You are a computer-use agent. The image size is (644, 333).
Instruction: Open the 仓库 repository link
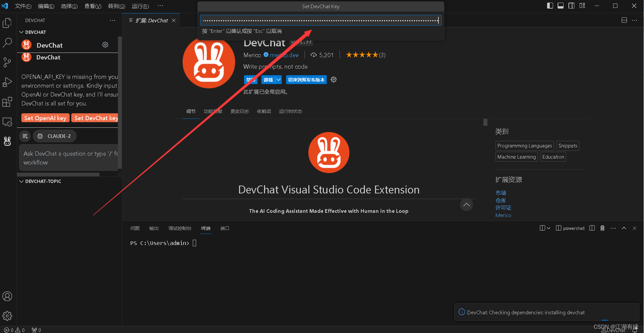[501, 200]
